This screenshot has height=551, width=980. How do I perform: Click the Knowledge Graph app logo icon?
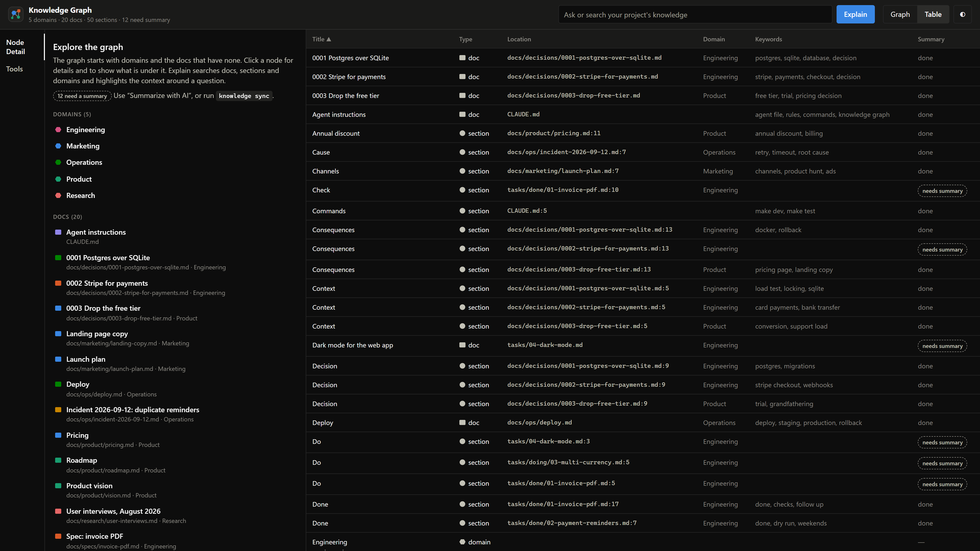(x=16, y=14)
